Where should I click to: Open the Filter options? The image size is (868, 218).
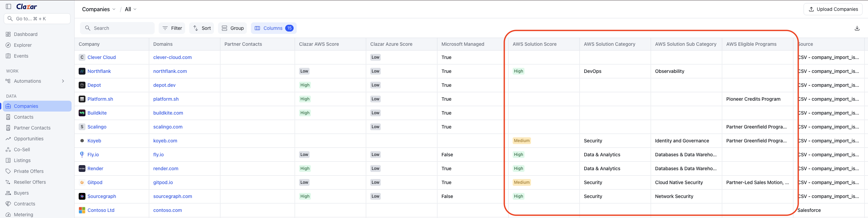(172, 28)
